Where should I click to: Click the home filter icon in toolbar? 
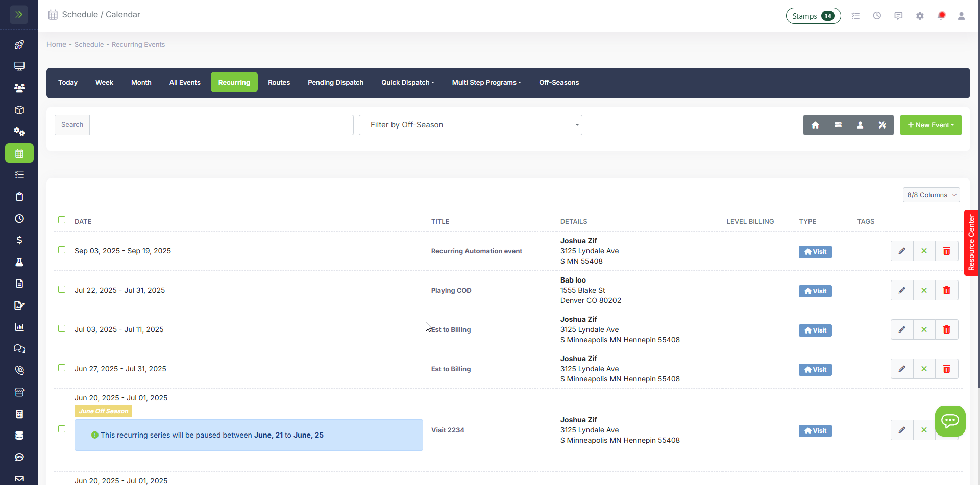point(815,125)
